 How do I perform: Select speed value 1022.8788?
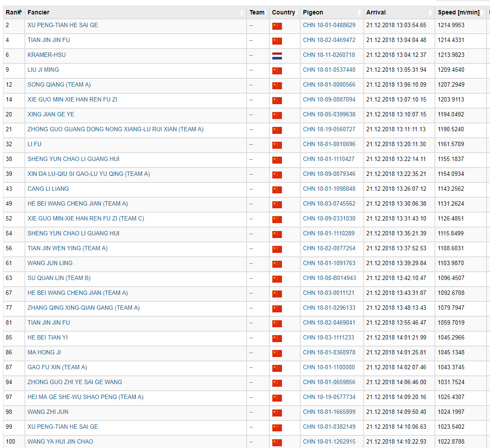click(451, 441)
